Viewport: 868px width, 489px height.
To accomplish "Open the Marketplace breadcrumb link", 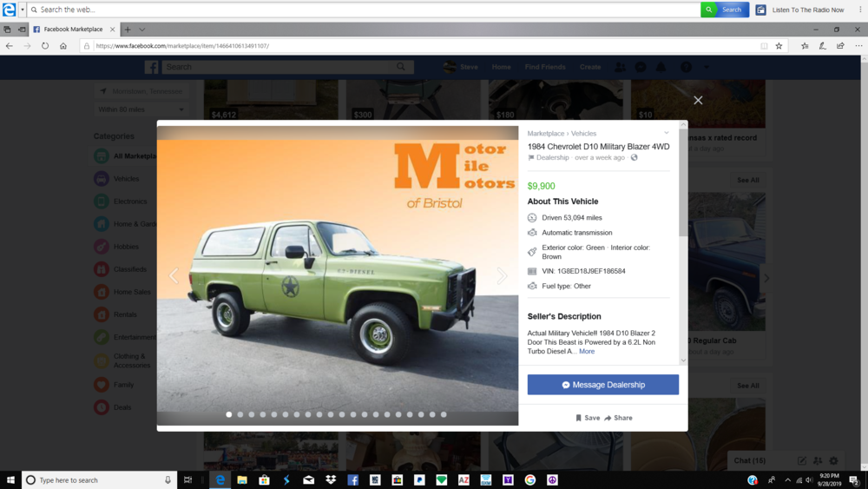I will click(x=546, y=134).
